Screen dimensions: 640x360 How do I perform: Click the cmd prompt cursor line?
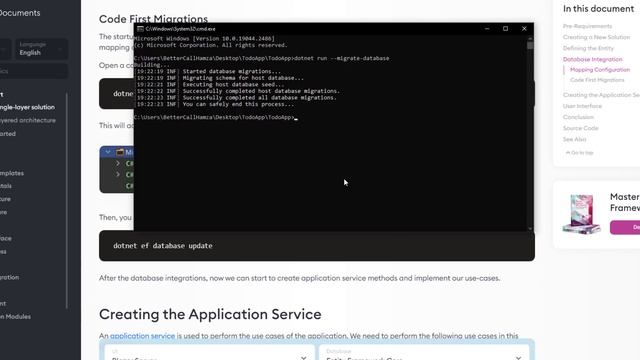[x=216, y=117]
